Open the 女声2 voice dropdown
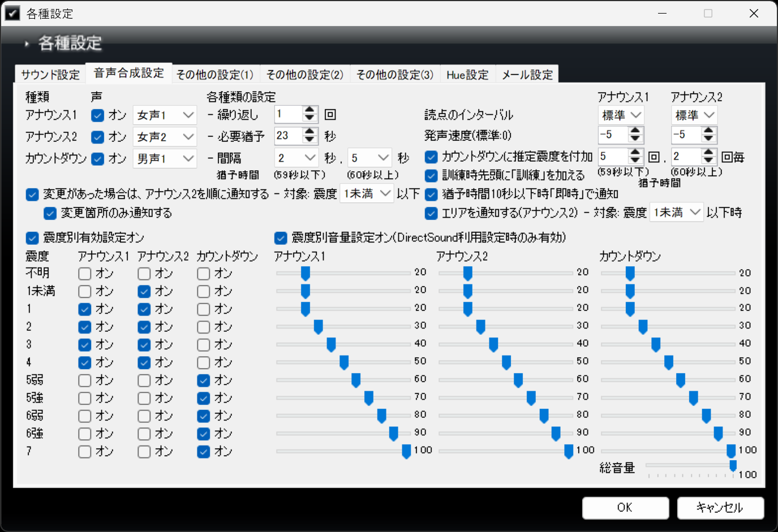 tap(165, 137)
